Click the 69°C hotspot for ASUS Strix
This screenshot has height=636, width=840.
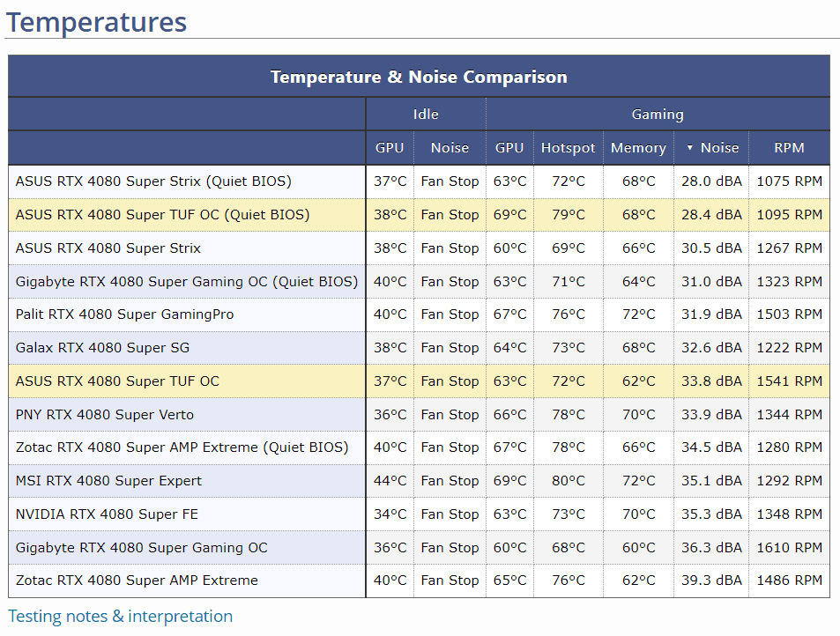[569, 248]
